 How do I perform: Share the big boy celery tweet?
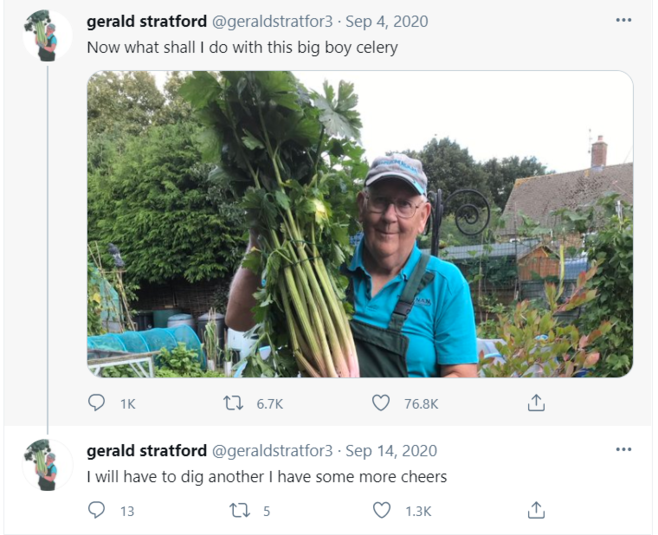click(536, 403)
